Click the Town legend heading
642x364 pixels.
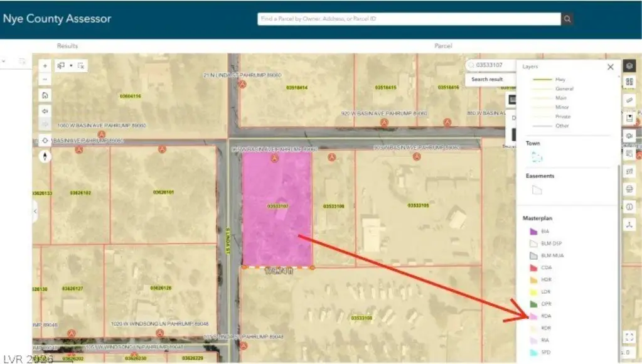[x=533, y=143]
